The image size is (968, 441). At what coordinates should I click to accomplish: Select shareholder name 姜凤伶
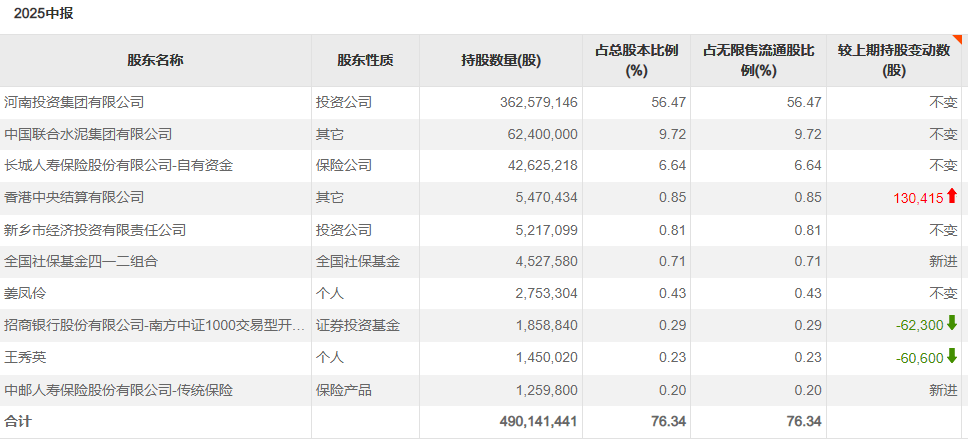[25, 294]
